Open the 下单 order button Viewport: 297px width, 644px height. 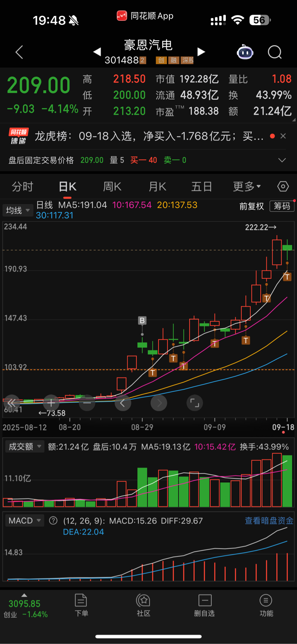click(x=81, y=605)
